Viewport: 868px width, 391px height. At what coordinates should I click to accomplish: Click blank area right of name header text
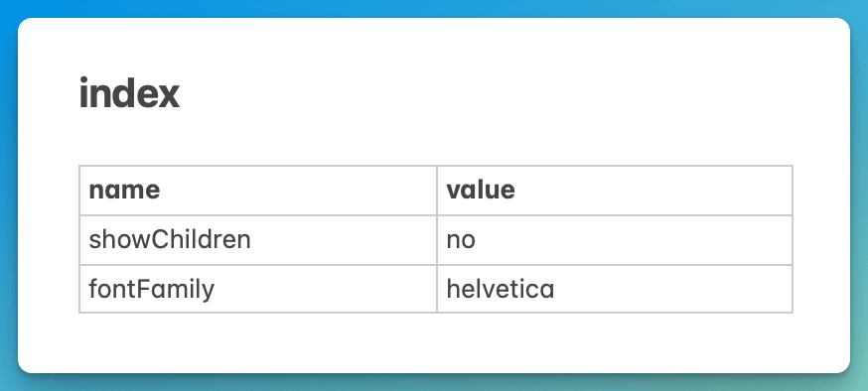pos(298,191)
